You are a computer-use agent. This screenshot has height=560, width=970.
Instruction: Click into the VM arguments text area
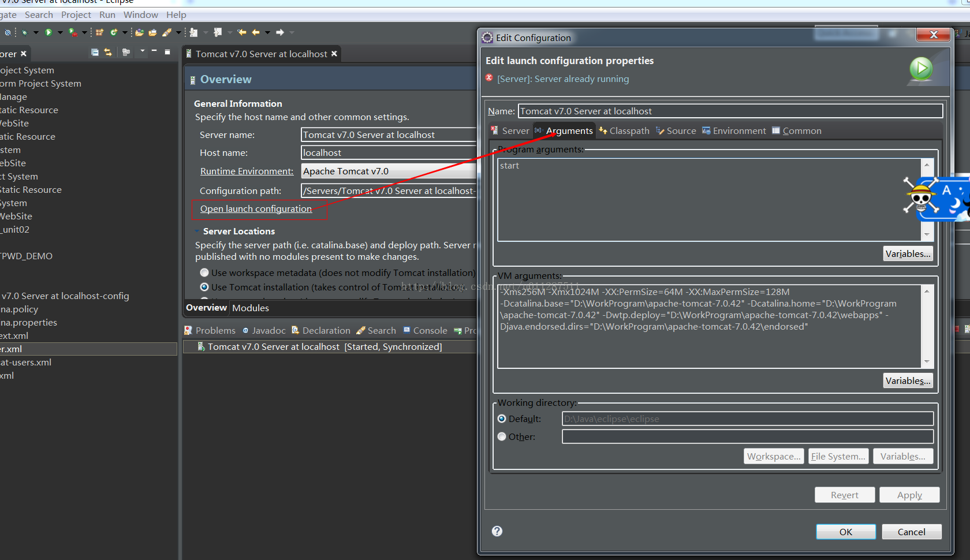click(x=709, y=326)
